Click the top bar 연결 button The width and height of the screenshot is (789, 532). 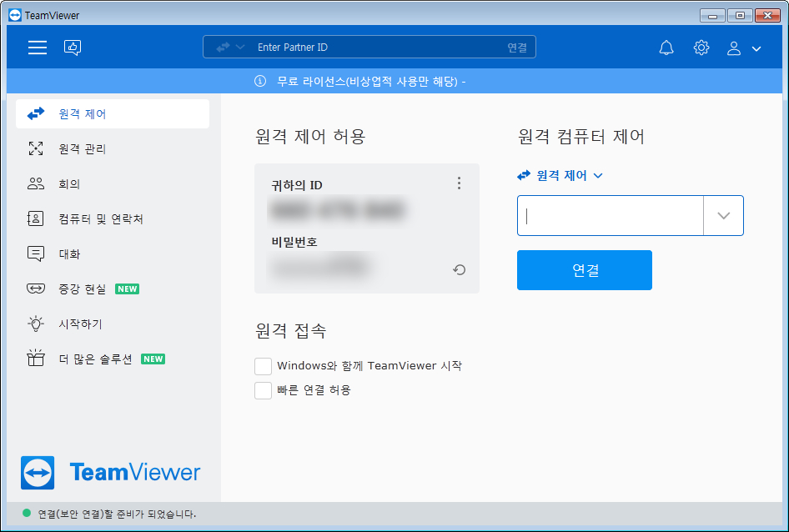pyautogui.click(x=517, y=48)
